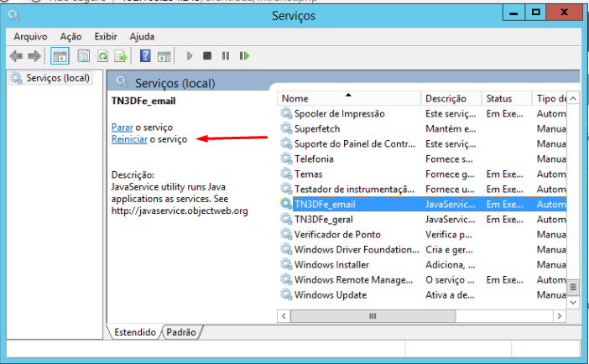
Task: Open the Ação menu
Action: [71, 37]
